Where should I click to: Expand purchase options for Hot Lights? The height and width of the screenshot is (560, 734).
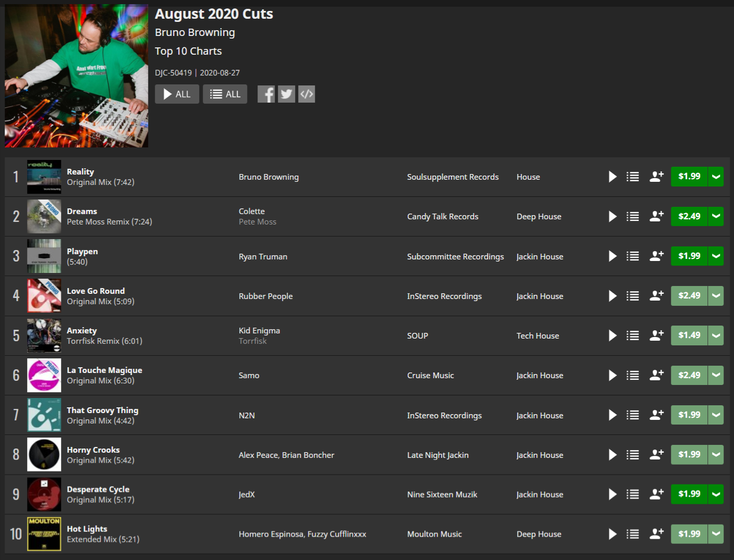[716, 534]
